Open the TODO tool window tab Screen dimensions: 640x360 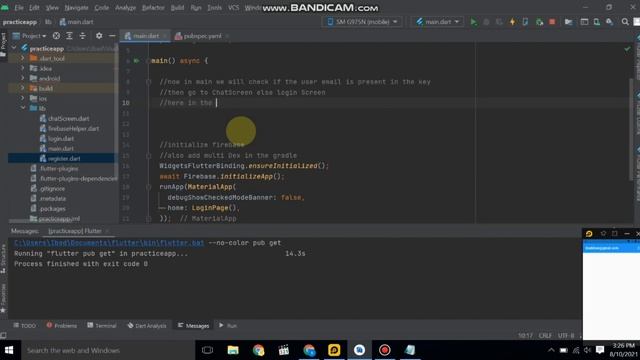[x=24, y=326]
